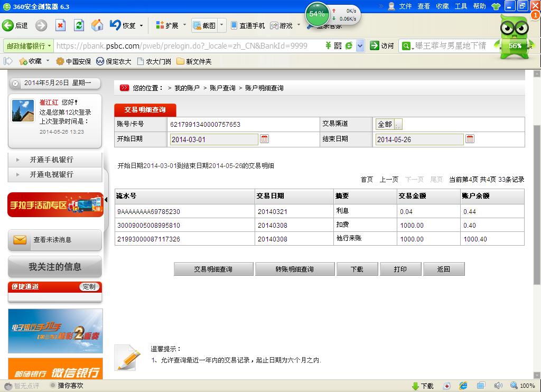Click the envelope unread messages icon
The height and width of the screenshot is (392, 541).
pyautogui.click(x=20, y=240)
